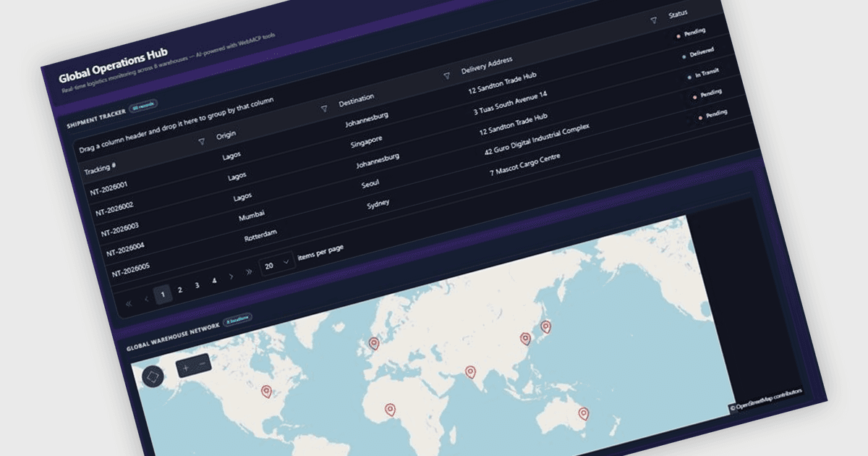Click the records count badge beside Shipment Tracker

click(x=142, y=106)
